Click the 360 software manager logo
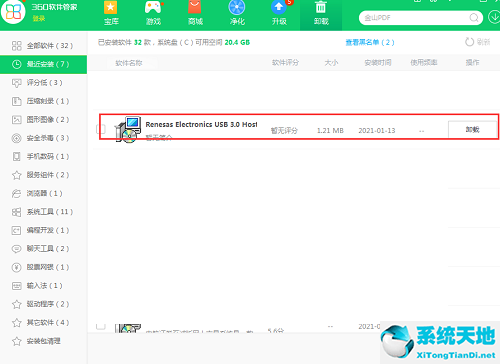This screenshot has width=500, height=364. (x=13, y=12)
